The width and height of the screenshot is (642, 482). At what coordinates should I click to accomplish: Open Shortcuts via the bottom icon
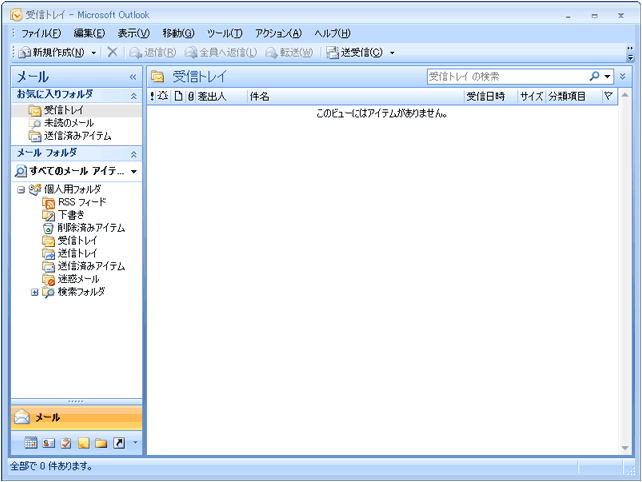pyautogui.click(x=119, y=443)
